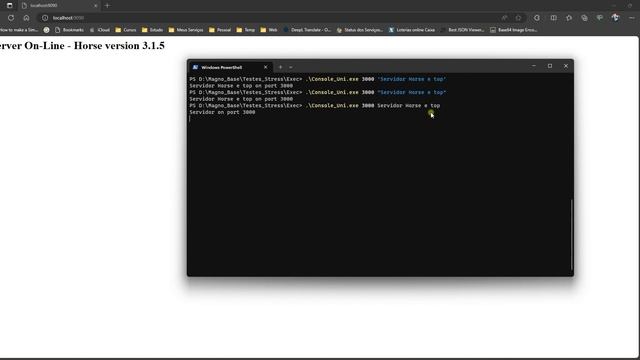Select the Windows PowerShell terminal tab
The image size is (640, 360).
[231, 67]
